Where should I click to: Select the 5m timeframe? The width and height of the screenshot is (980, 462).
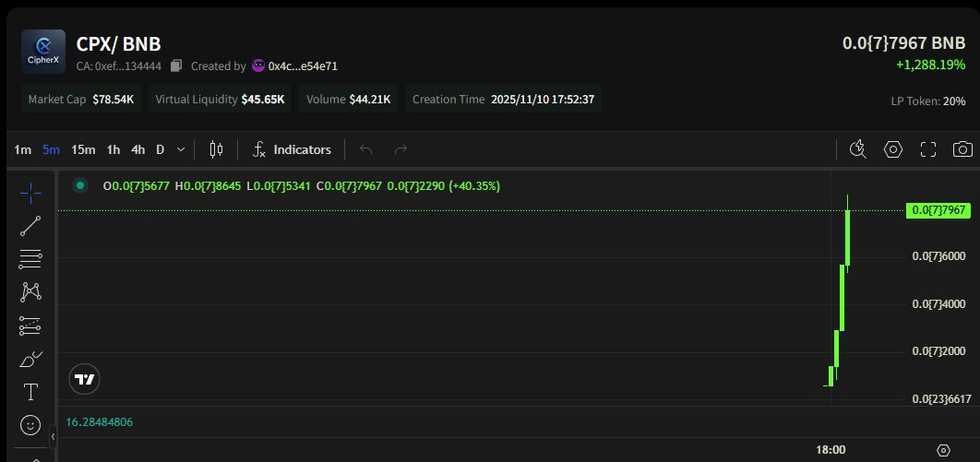pos(52,149)
